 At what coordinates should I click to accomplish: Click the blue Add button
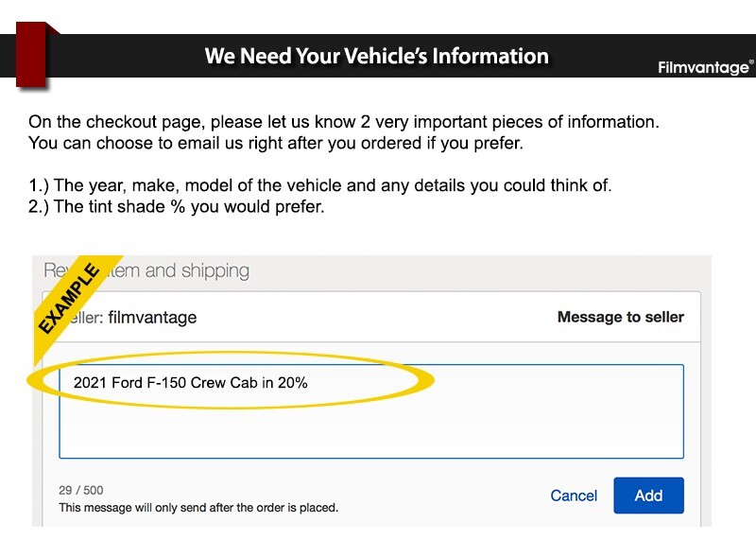coord(648,496)
